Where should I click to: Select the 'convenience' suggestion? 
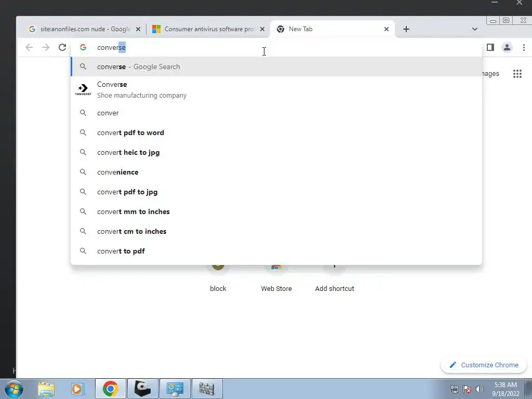(276, 172)
